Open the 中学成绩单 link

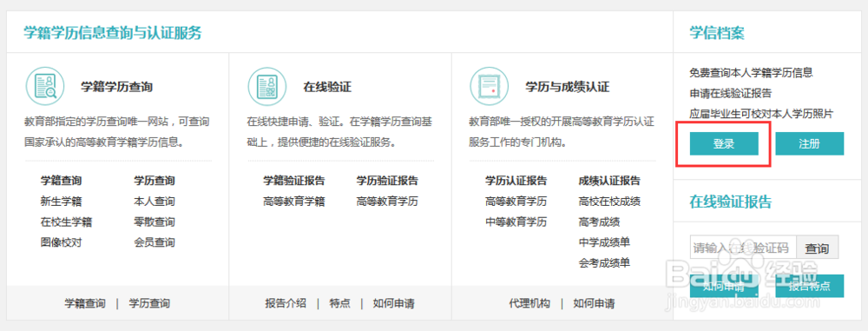point(604,242)
